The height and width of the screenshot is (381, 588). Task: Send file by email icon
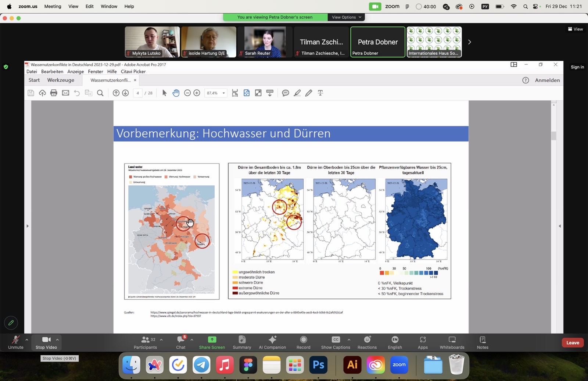click(x=65, y=93)
